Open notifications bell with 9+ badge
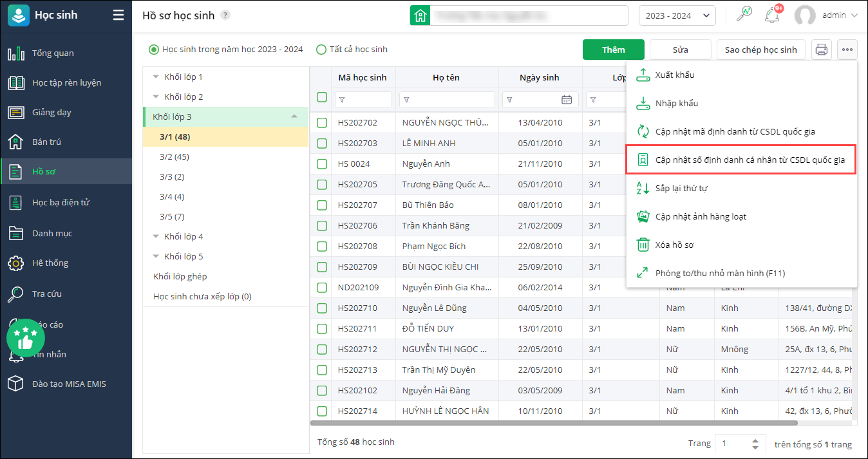The width and height of the screenshot is (868, 459). click(x=772, y=15)
